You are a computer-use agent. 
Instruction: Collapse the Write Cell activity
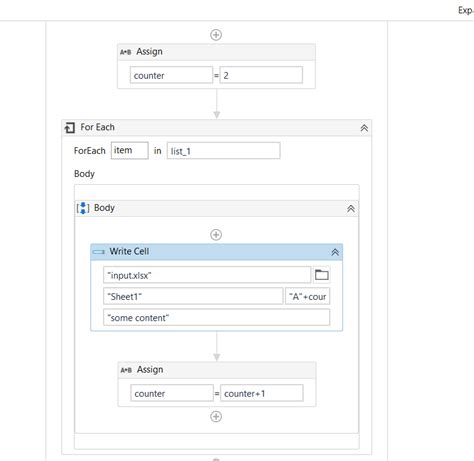(335, 252)
